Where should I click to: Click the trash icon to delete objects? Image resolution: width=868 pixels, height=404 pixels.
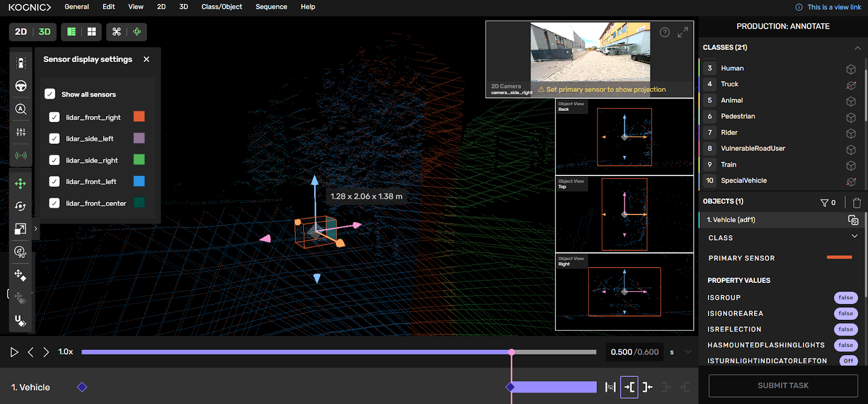[x=857, y=203]
